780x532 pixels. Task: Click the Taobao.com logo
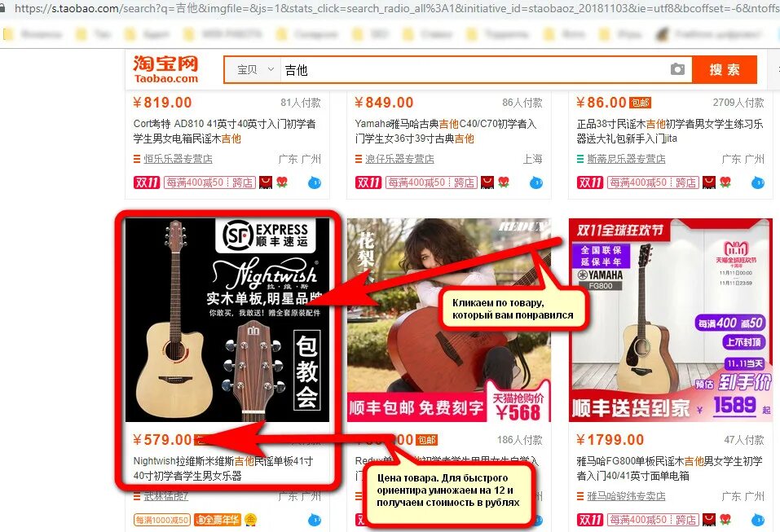click(165, 69)
